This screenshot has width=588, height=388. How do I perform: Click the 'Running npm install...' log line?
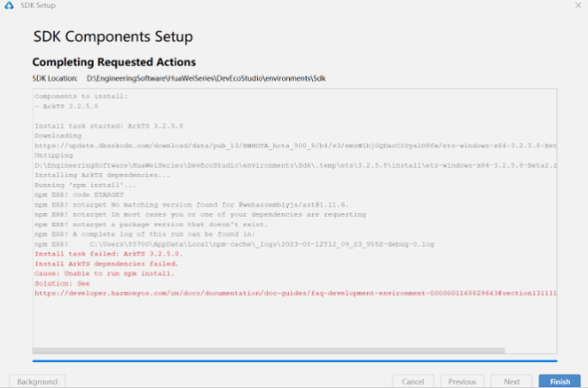(x=85, y=185)
